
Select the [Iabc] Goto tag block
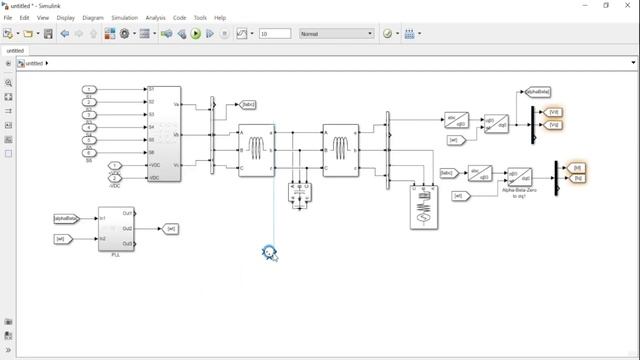pyautogui.click(x=247, y=105)
